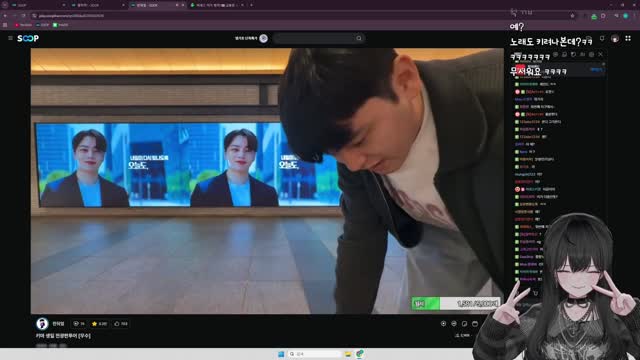Click the broadcast title text below streamer name
This screenshot has height=360, width=640.
[x=63, y=336]
